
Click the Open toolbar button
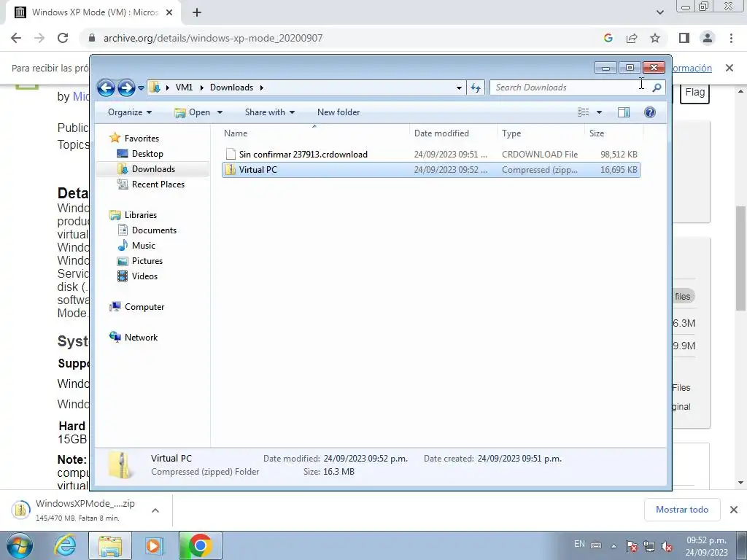(x=193, y=112)
